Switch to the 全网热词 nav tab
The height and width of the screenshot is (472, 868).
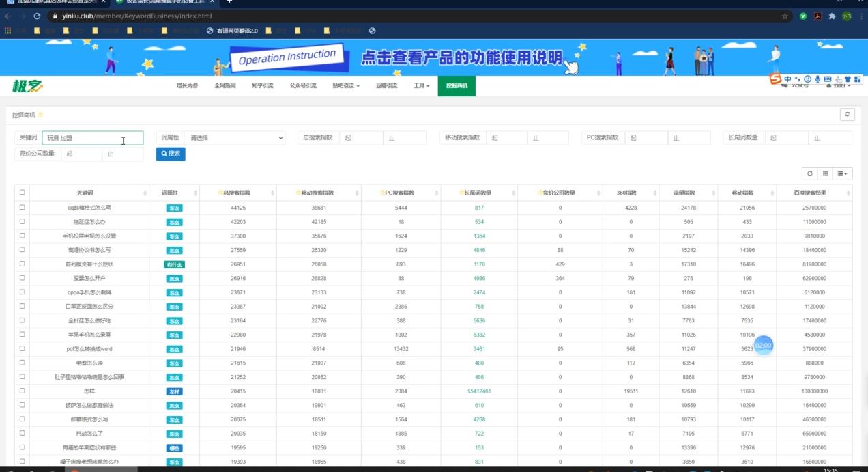225,86
